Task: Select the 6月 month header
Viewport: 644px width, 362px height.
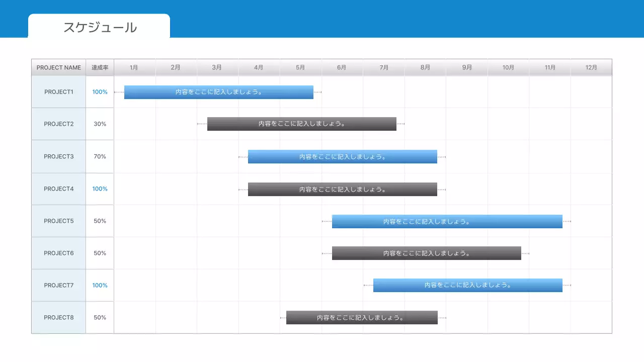Action: click(x=342, y=67)
